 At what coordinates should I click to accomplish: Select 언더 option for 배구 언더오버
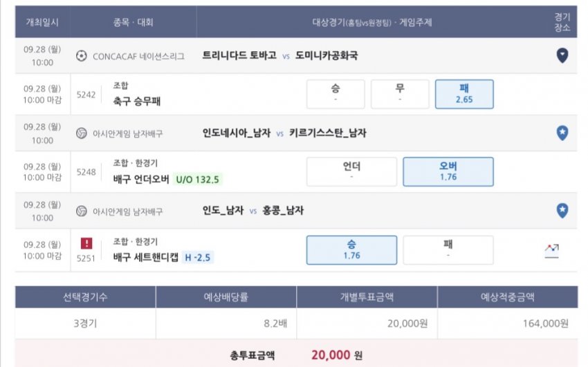[x=351, y=172]
